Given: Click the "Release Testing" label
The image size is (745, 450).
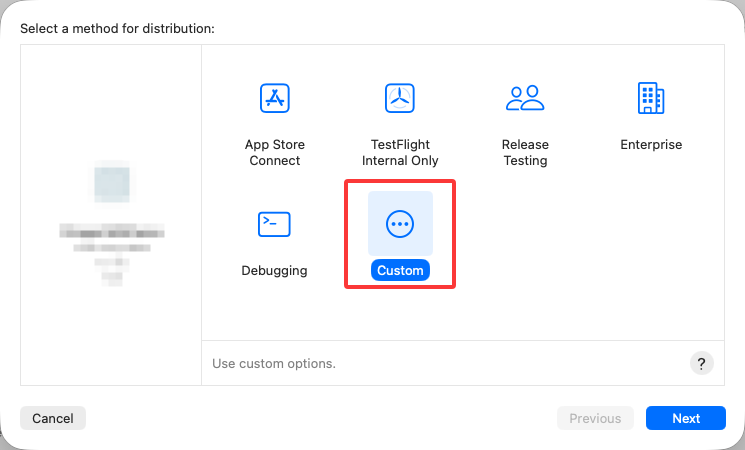Looking at the screenshot, I should coord(525,153).
